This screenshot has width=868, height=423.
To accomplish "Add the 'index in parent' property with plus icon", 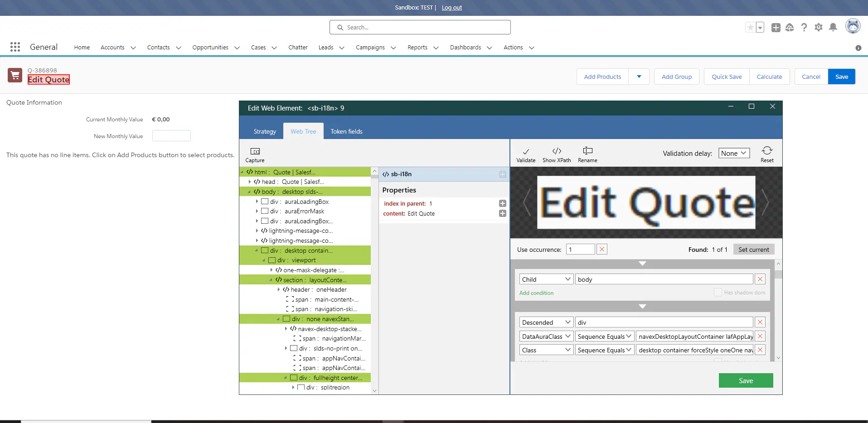I will tap(502, 204).
